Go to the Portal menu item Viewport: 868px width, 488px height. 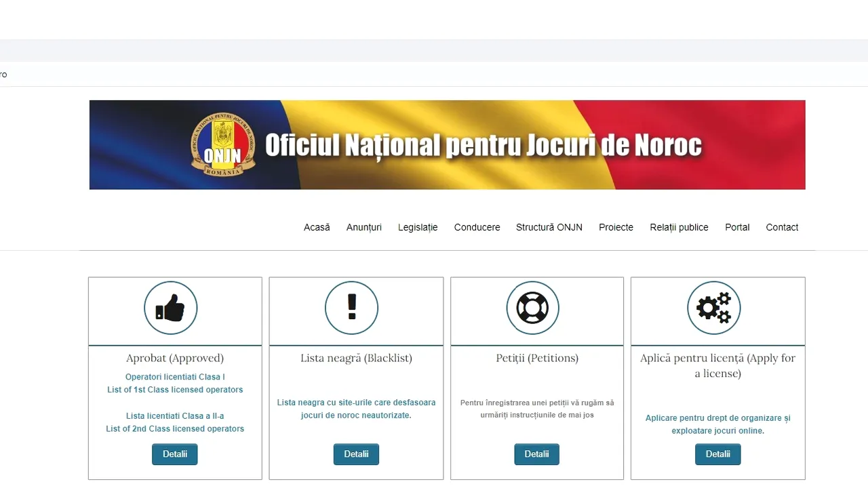click(737, 227)
